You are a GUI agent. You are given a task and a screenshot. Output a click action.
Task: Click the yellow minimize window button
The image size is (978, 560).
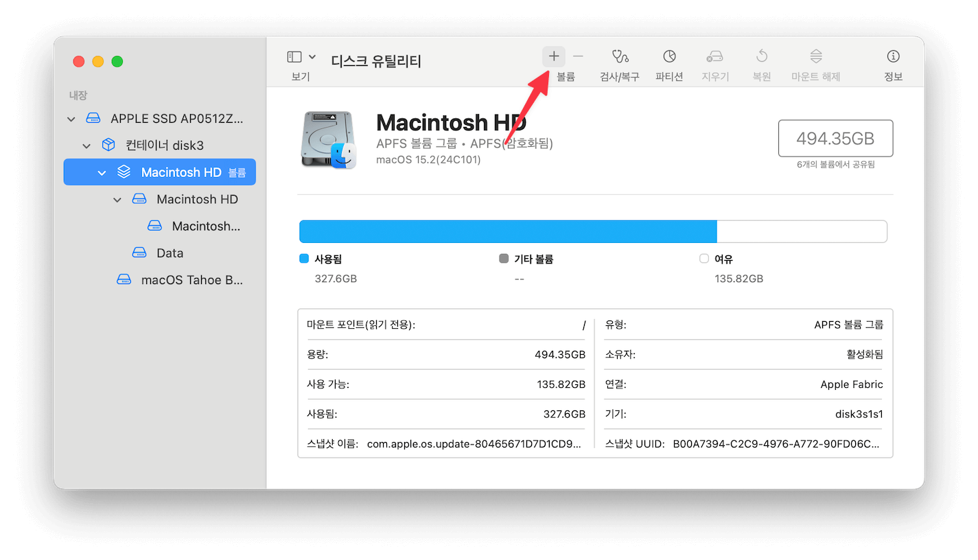pos(98,61)
